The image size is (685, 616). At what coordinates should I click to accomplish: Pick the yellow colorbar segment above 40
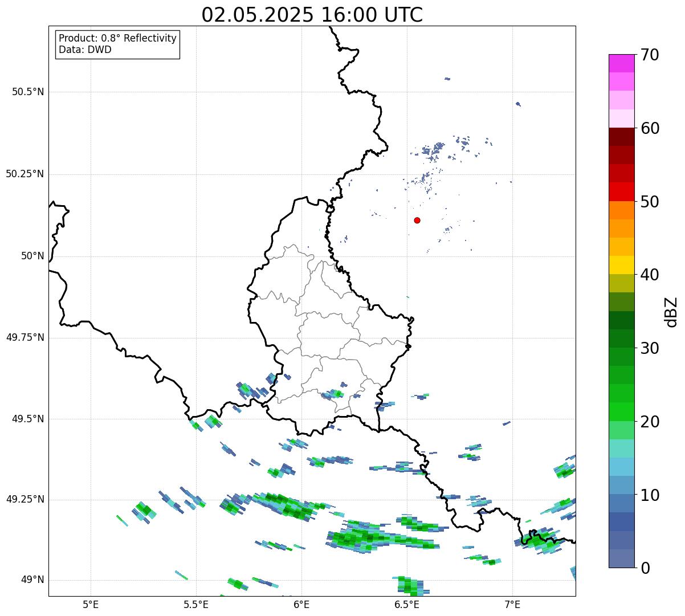click(622, 265)
